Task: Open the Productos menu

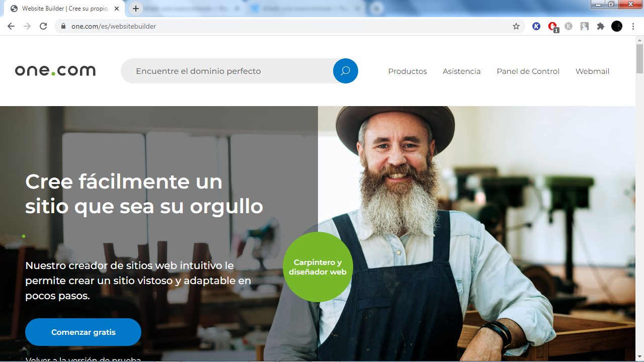Action: (x=407, y=71)
